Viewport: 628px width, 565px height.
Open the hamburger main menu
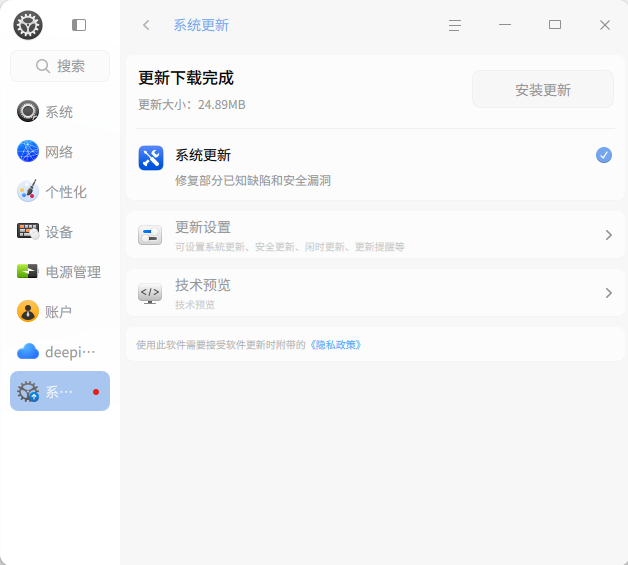coord(455,25)
